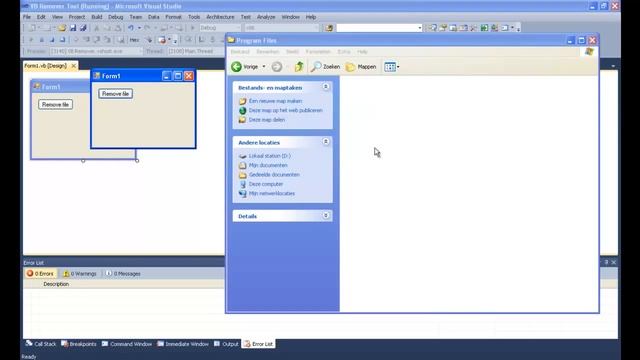
Task: Open the document tabs dropdown arrow
Action: [x=613, y=66]
